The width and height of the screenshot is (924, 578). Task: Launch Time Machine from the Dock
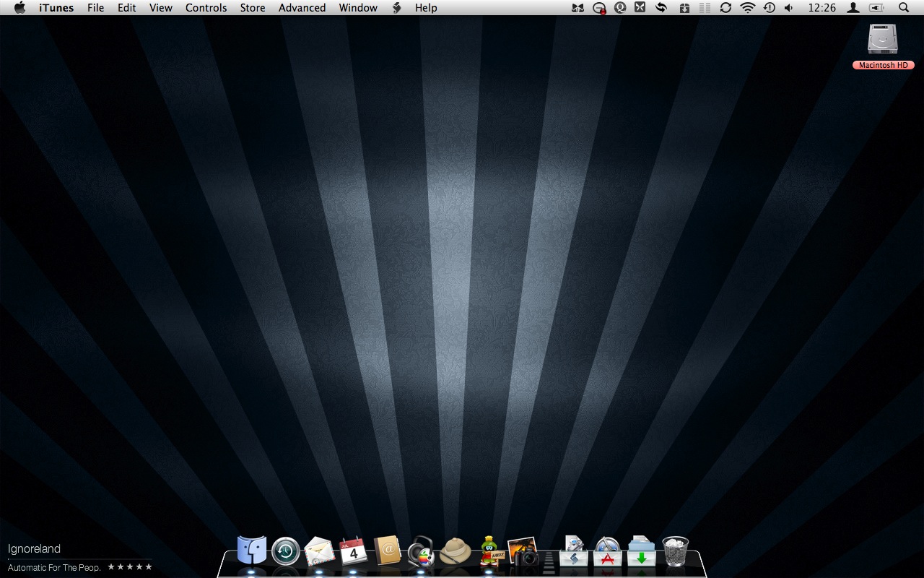point(286,552)
